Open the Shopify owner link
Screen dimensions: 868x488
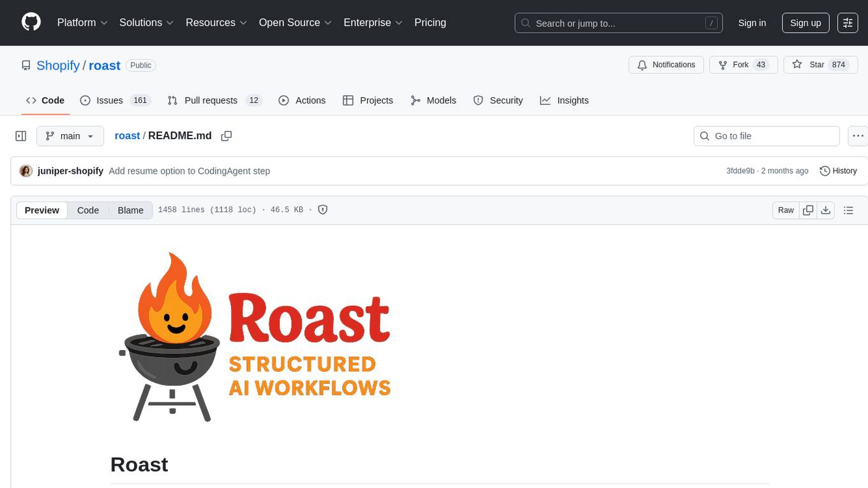click(58, 65)
